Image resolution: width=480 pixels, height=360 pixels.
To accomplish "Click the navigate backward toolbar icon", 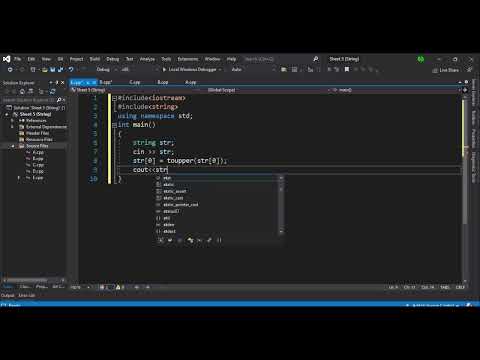I will coord(10,70).
